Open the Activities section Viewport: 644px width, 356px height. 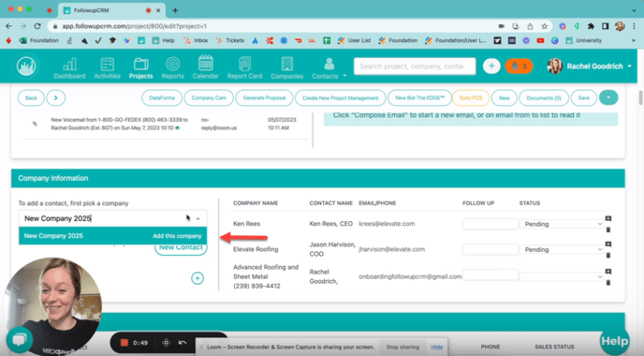click(x=108, y=68)
